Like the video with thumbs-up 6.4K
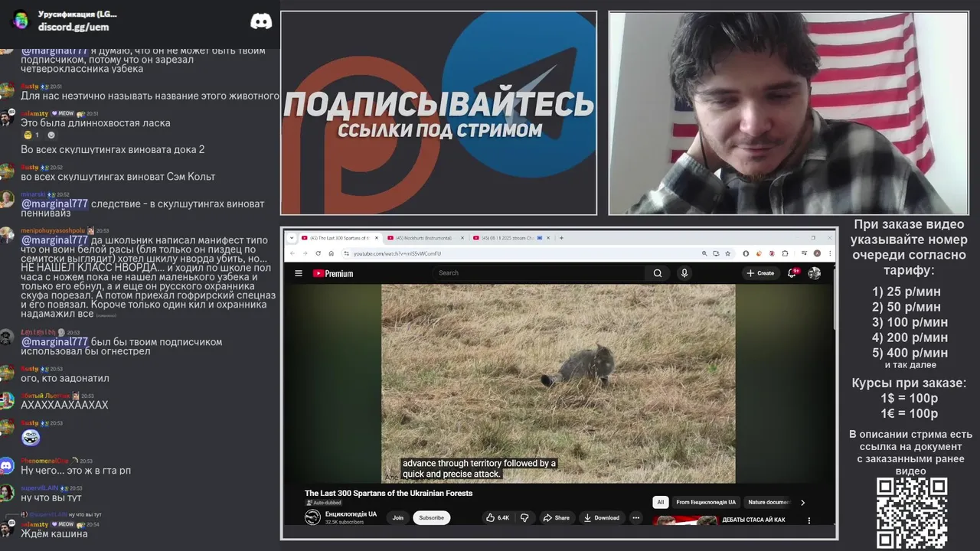 [x=497, y=518]
